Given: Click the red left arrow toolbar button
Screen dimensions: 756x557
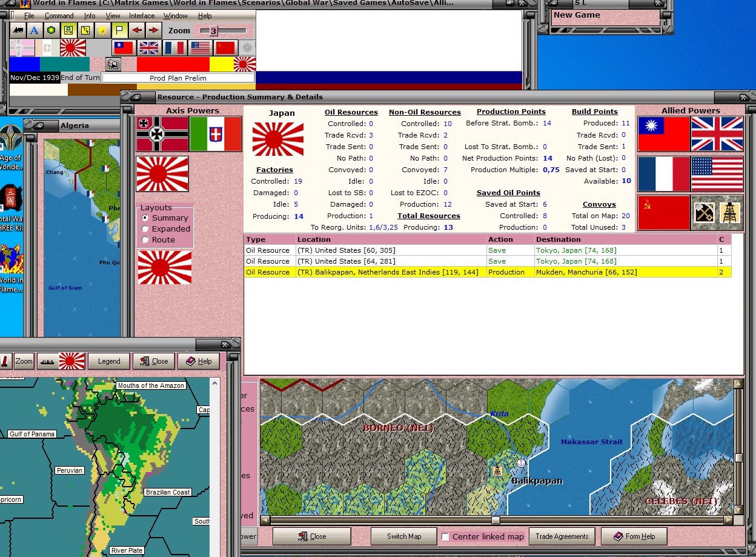Looking at the screenshot, I should pyautogui.click(x=137, y=30).
